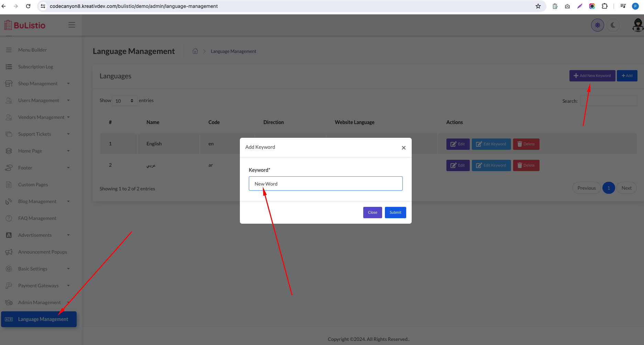The width and height of the screenshot is (644, 345).
Task: Click into the Keyword text field
Action: (325, 184)
